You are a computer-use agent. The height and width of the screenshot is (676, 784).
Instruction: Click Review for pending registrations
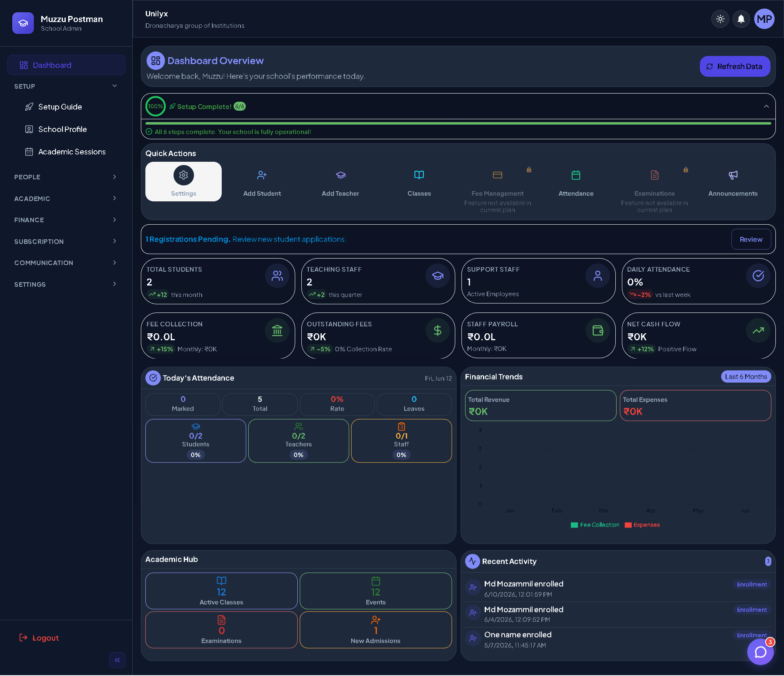coord(751,239)
